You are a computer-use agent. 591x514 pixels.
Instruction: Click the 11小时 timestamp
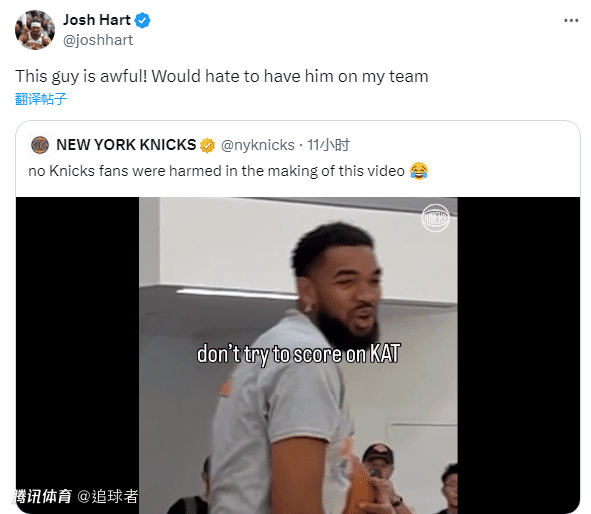(328, 145)
